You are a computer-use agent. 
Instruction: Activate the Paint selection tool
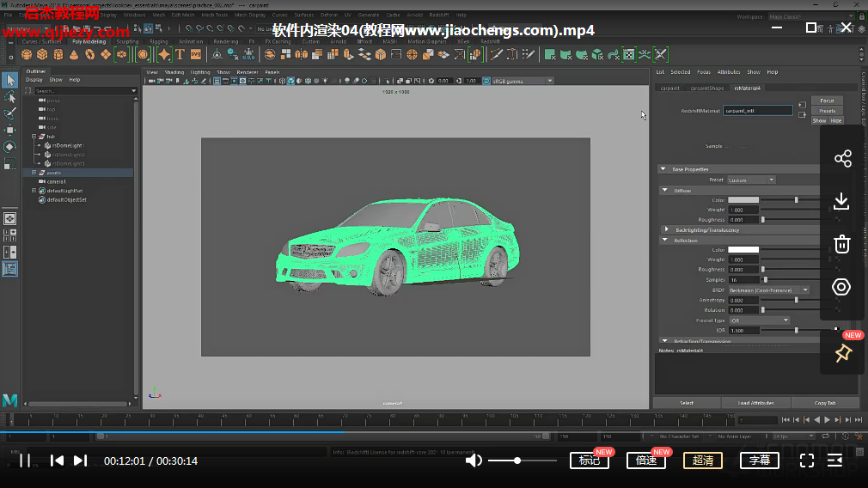tap(10, 113)
